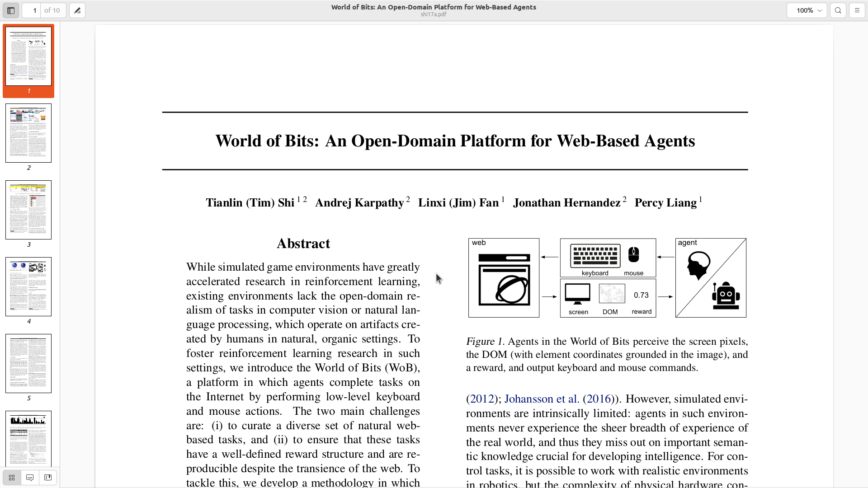868x488 pixels.
Task: Click the (2012) citation link
Action: point(482,399)
